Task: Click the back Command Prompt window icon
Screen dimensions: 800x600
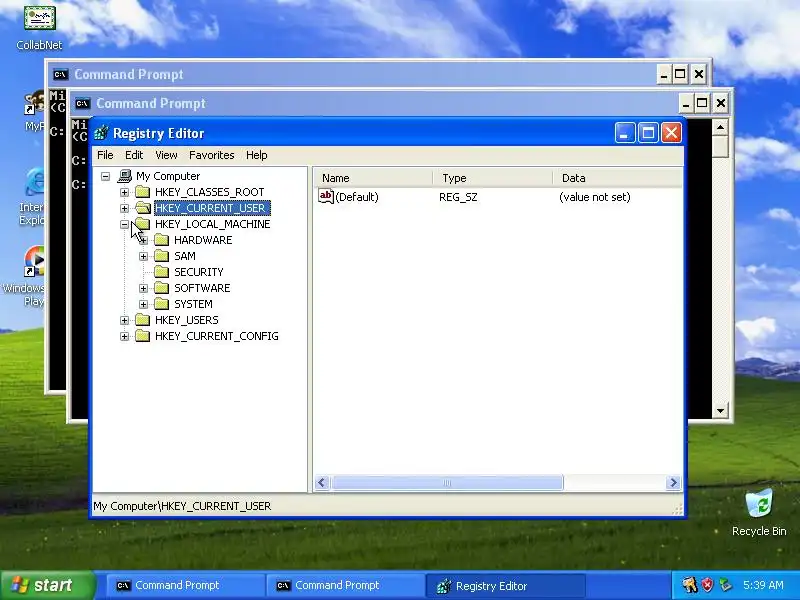Action: [61, 74]
